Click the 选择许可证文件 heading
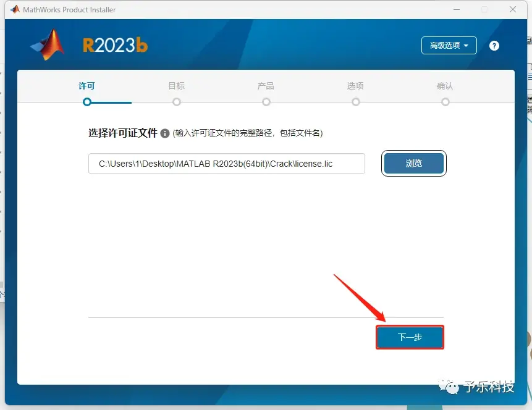The image size is (532, 410). click(123, 133)
